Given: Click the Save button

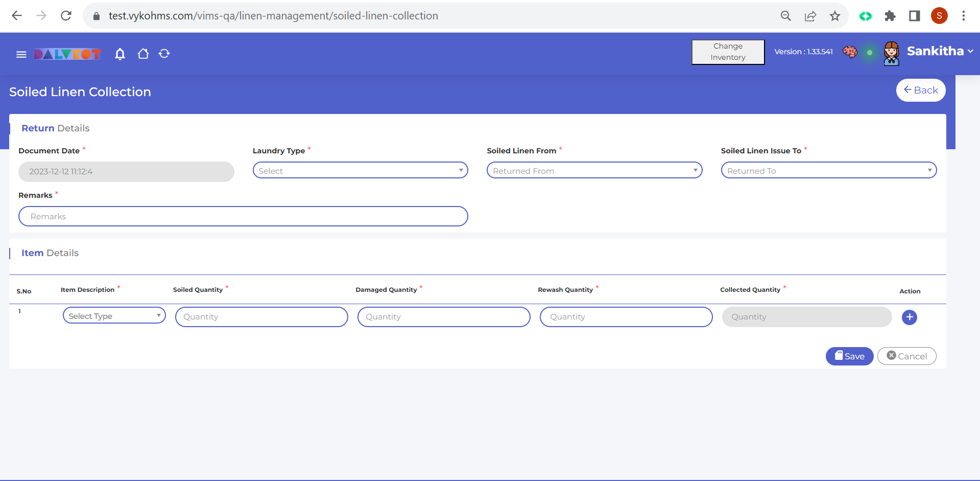Looking at the screenshot, I should point(849,356).
